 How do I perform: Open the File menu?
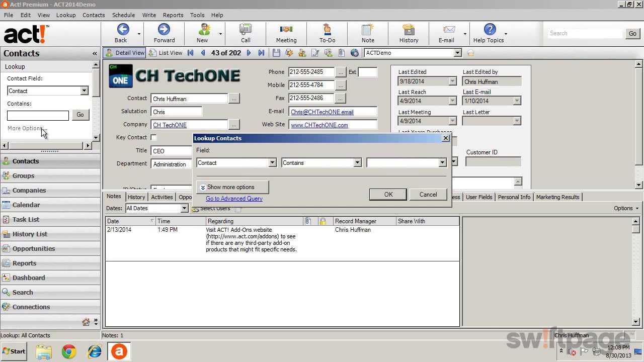click(9, 15)
